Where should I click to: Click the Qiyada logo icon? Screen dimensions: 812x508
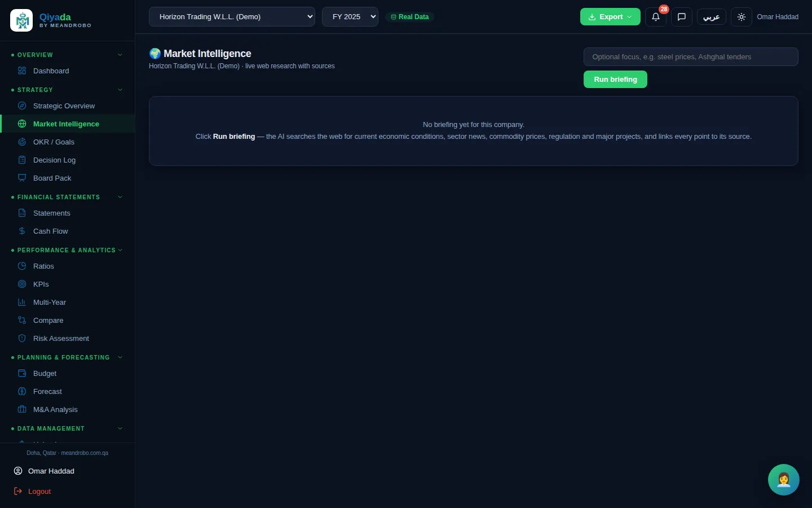(21, 21)
